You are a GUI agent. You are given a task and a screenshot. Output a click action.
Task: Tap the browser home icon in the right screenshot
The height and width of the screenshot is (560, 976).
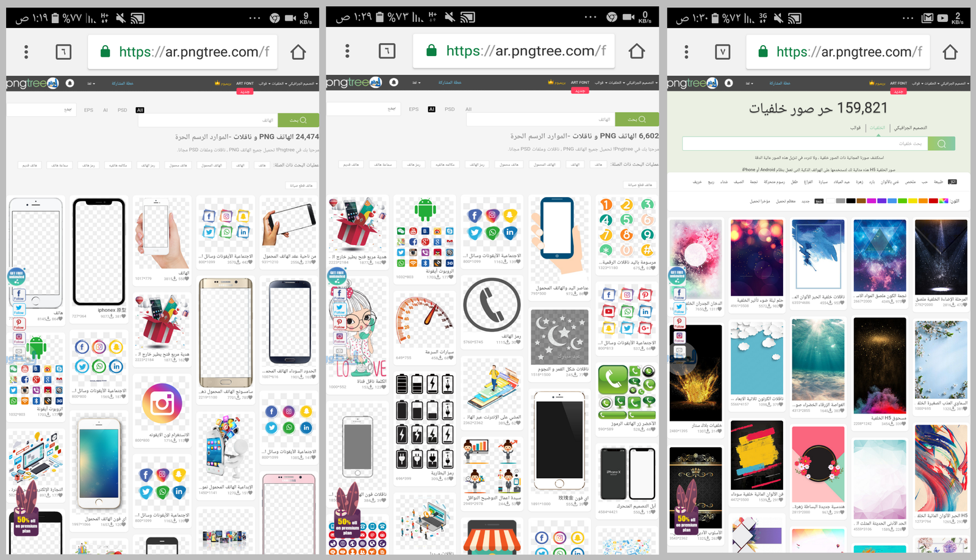[x=950, y=52]
